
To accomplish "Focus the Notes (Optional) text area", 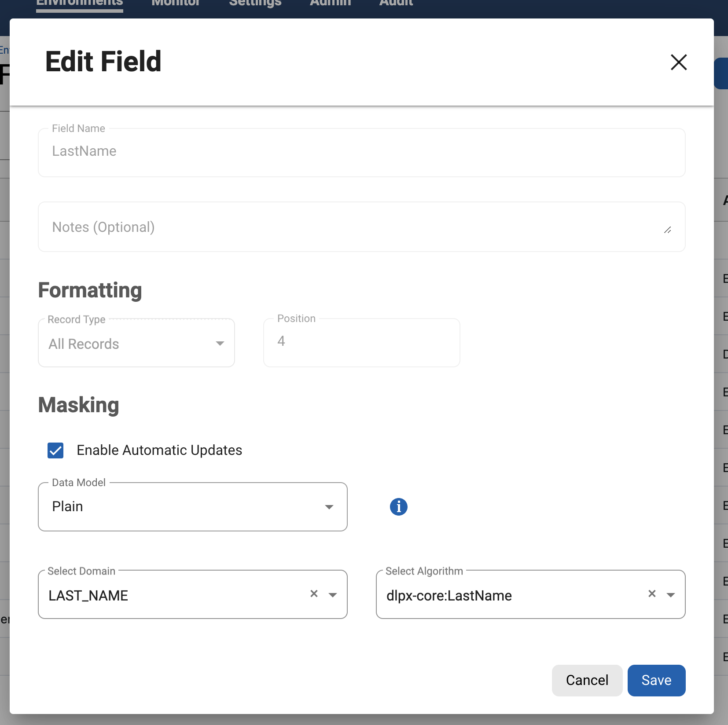I will tap(362, 227).
